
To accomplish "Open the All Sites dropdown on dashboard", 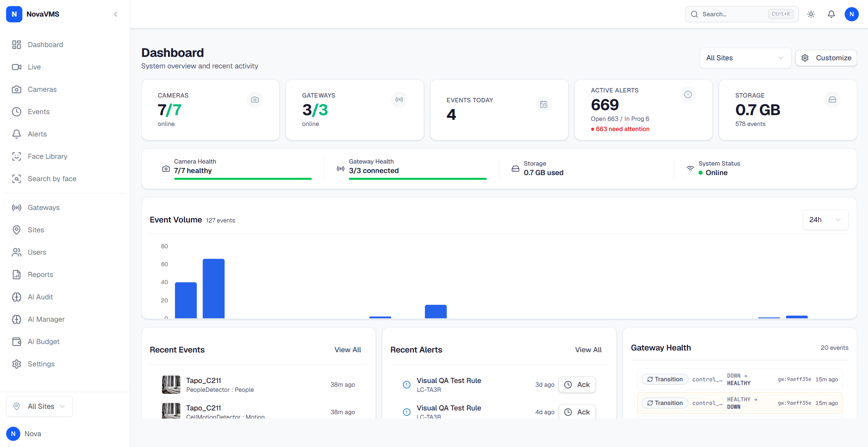I will pos(745,58).
